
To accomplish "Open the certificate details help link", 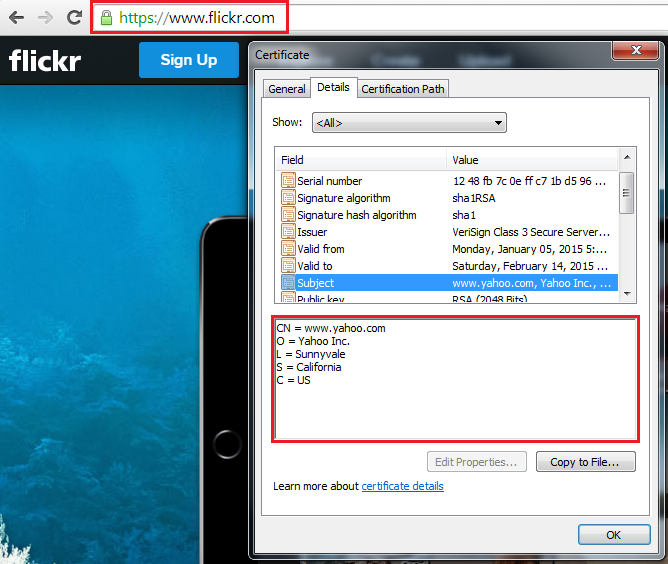I will [403, 486].
